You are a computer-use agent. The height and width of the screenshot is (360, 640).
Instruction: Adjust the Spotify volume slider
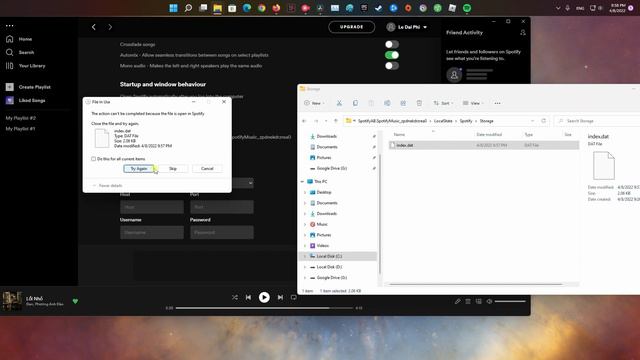pyautogui.click(x=510, y=301)
